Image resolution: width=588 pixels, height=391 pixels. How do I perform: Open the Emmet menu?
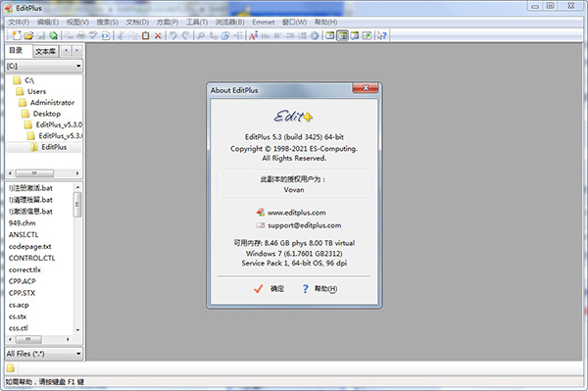(264, 23)
